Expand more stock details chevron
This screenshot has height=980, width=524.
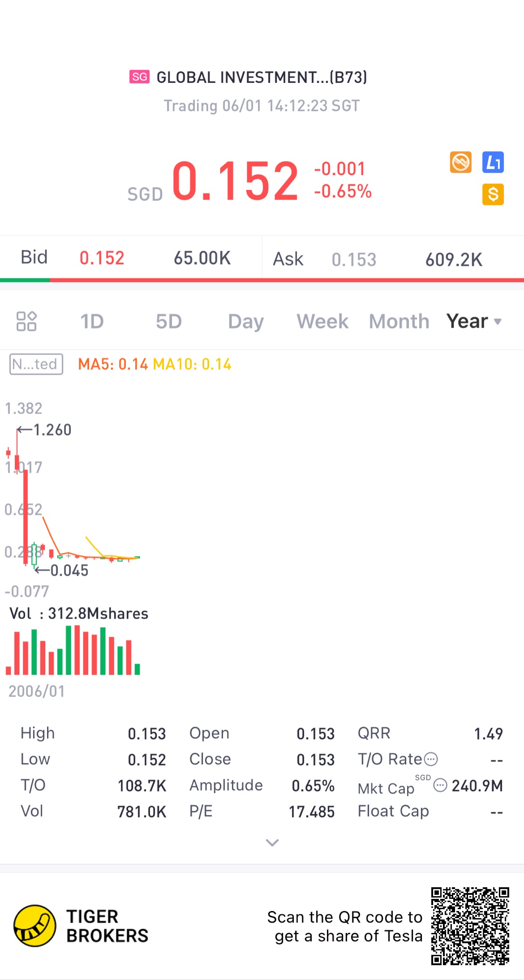click(272, 842)
